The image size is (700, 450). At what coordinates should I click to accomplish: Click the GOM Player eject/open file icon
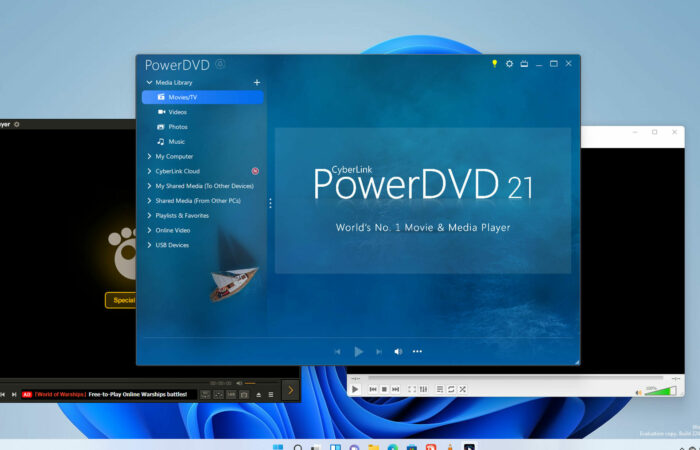(x=258, y=395)
